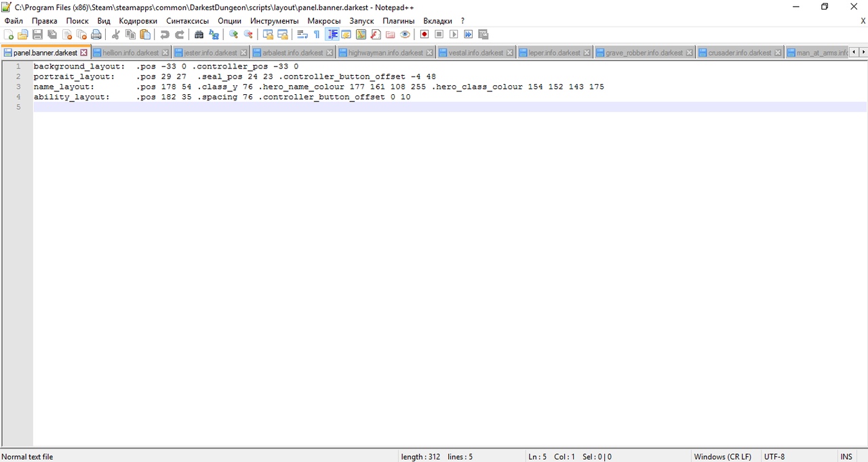Click the macro Playback icon
The height and width of the screenshot is (462, 868).
[x=454, y=35]
